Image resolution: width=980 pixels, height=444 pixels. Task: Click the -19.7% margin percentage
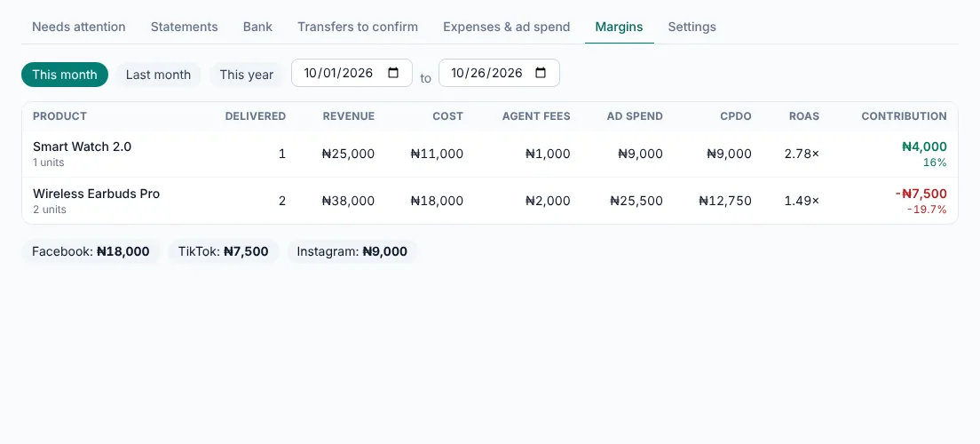[x=927, y=210]
